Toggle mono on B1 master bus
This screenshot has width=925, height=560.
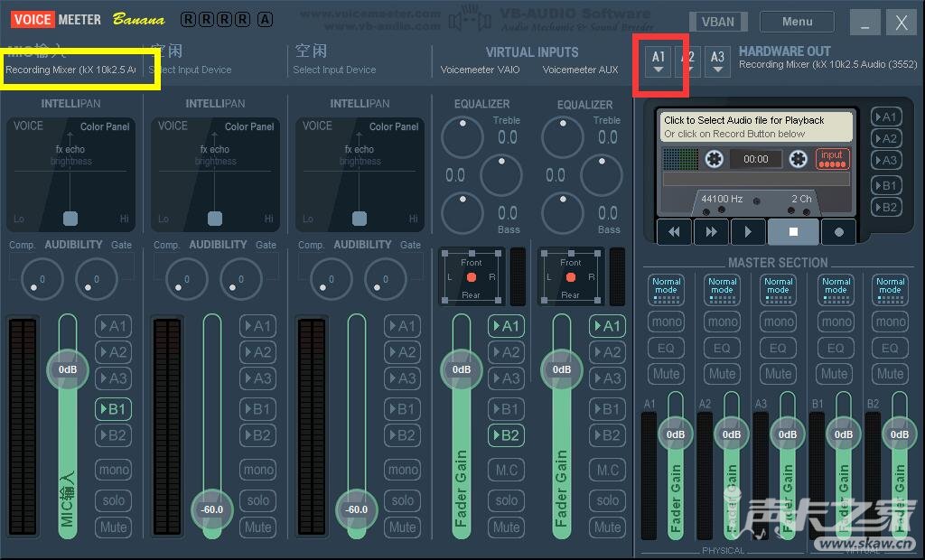pos(836,322)
